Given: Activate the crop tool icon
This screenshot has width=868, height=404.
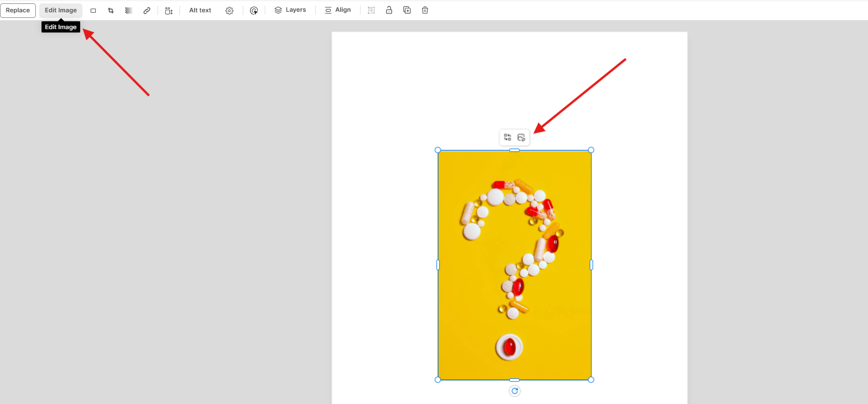Looking at the screenshot, I should pos(110,11).
